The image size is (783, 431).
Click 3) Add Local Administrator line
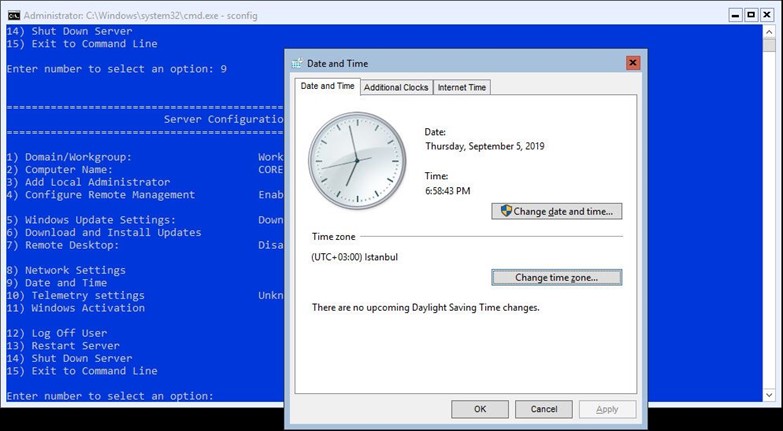(88, 182)
